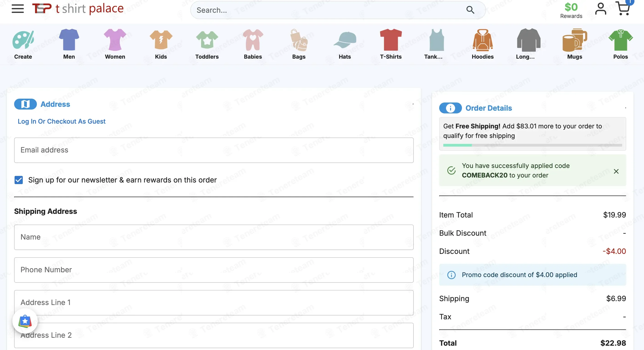Open the Hats cap icon
Screen dimensions: 644x350
click(x=345, y=40)
